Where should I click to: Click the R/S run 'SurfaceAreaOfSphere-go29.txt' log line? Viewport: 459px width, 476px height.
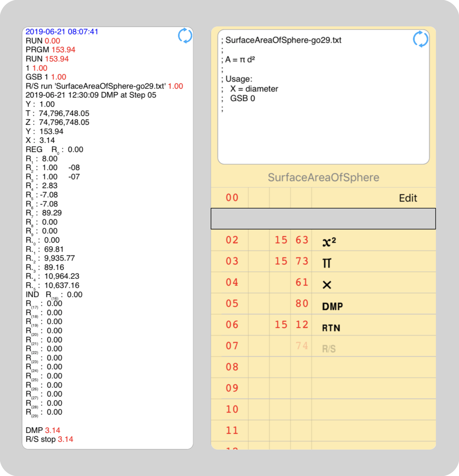click(x=104, y=86)
